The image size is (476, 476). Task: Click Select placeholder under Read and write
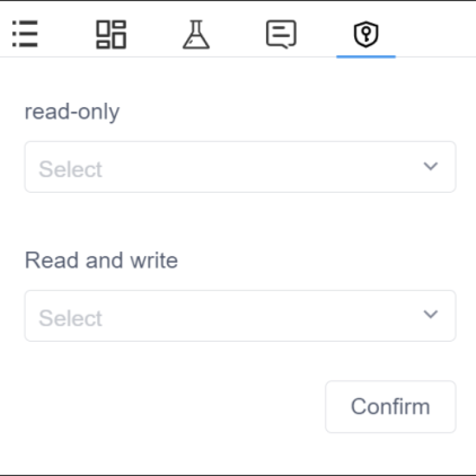(x=70, y=318)
